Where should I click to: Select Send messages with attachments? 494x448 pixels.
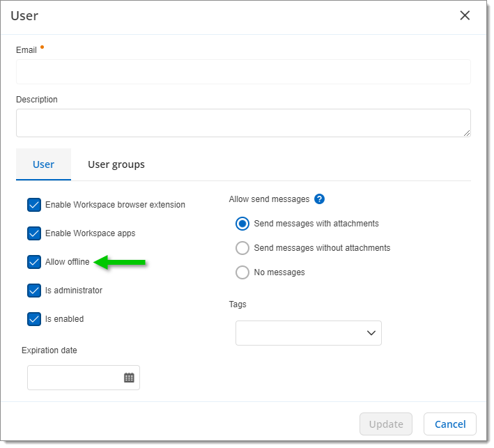click(242, 224)
